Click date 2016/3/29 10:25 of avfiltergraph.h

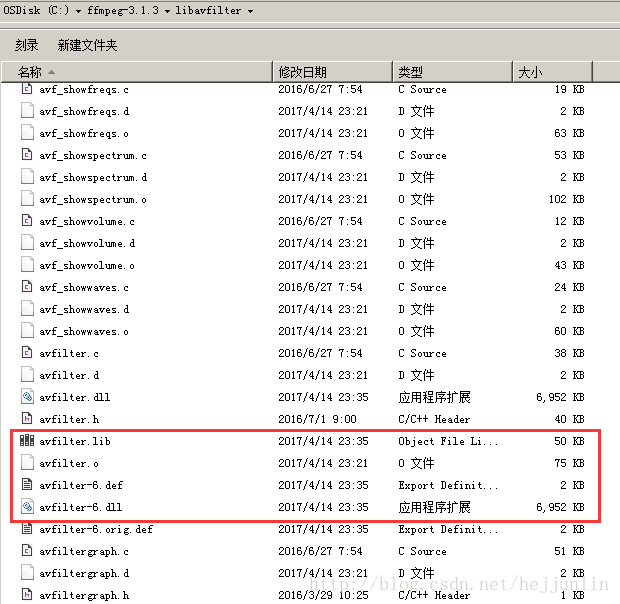coord(323,595)
